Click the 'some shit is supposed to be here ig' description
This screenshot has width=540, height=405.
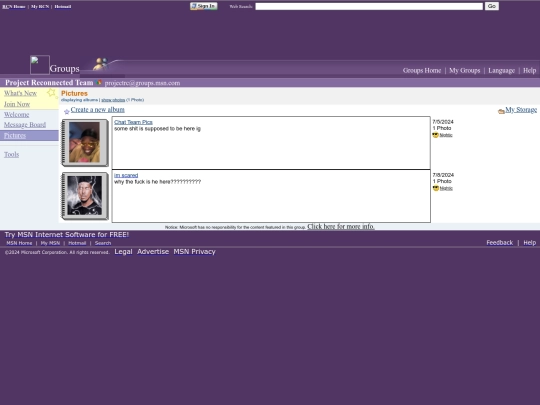(157, 129)
